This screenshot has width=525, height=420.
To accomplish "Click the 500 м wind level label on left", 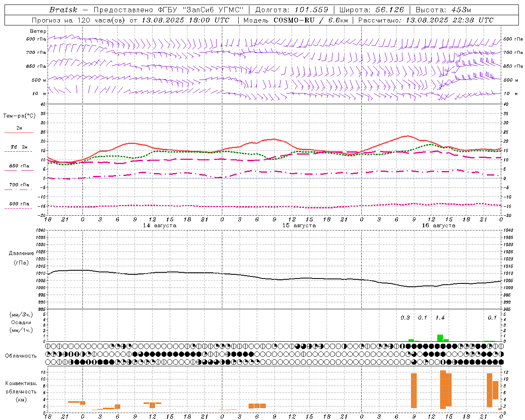I will [x=39, y=80].
